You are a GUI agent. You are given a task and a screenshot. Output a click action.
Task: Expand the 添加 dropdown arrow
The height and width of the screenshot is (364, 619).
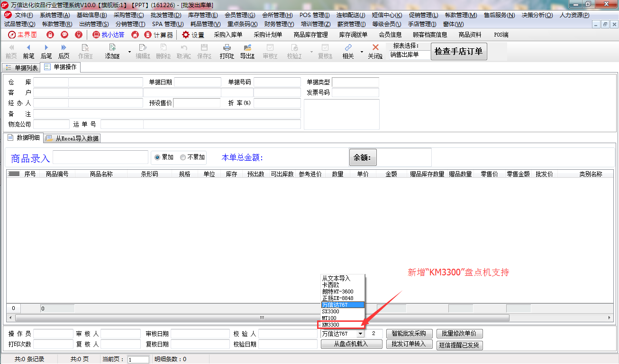point(129,52)
